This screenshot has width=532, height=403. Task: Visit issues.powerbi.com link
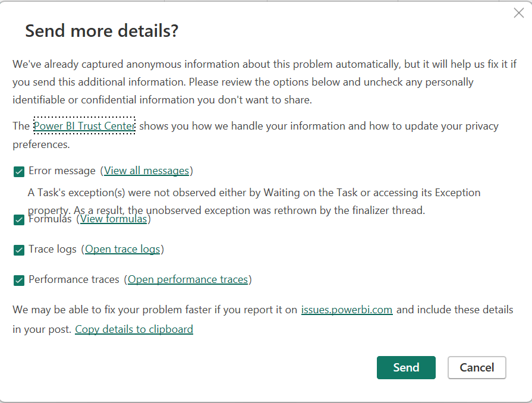click(347, 310)
